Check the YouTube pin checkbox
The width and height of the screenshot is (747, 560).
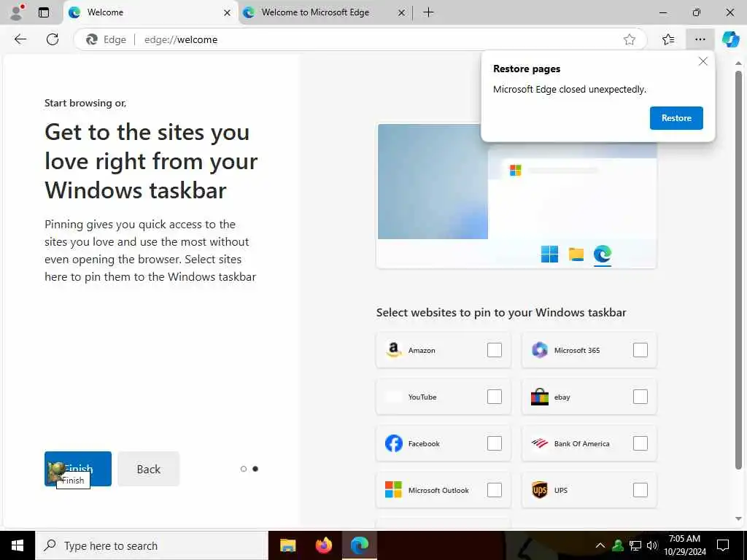494,397
